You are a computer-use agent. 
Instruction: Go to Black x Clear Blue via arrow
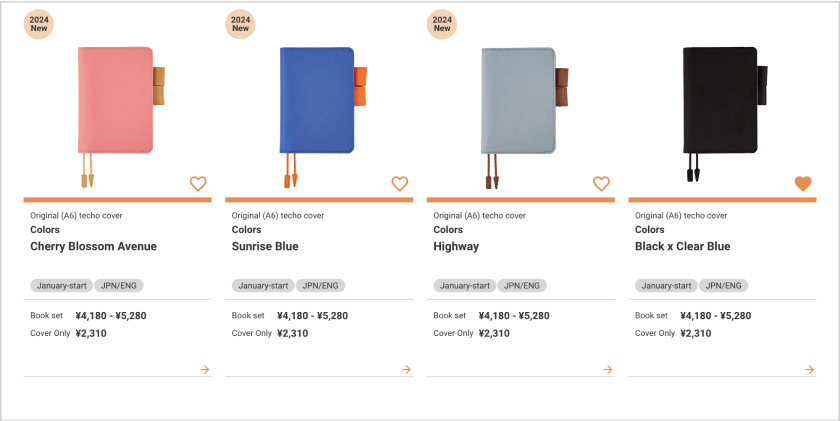(809, 369)
